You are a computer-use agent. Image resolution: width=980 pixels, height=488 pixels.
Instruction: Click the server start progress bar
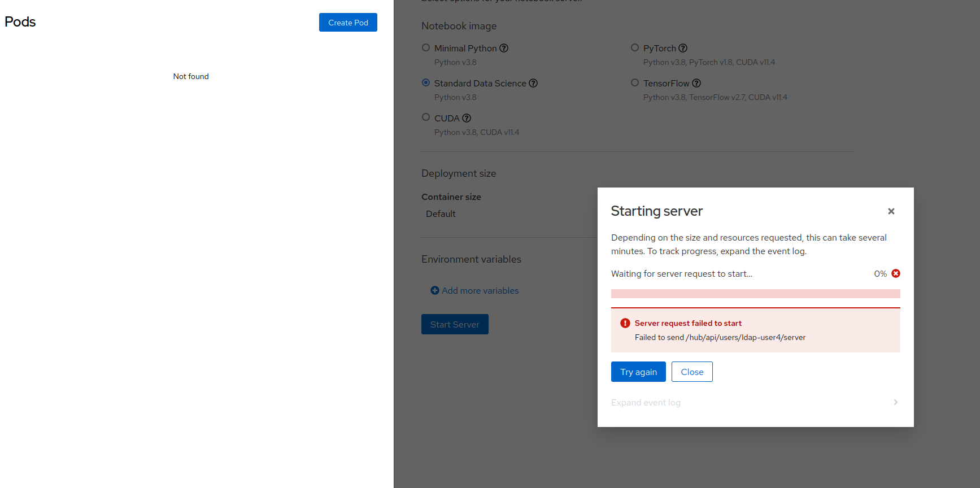pyautogui.click(x=755, y=294)
